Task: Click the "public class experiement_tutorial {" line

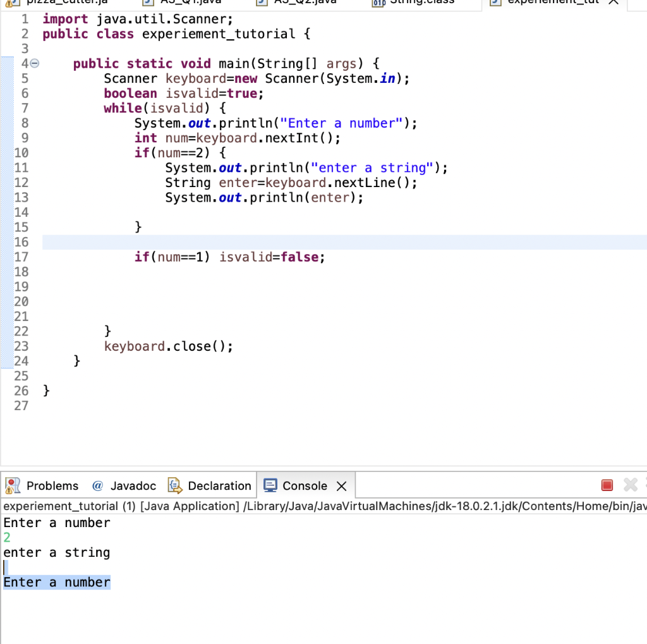Action: click(x=177, y=34)
